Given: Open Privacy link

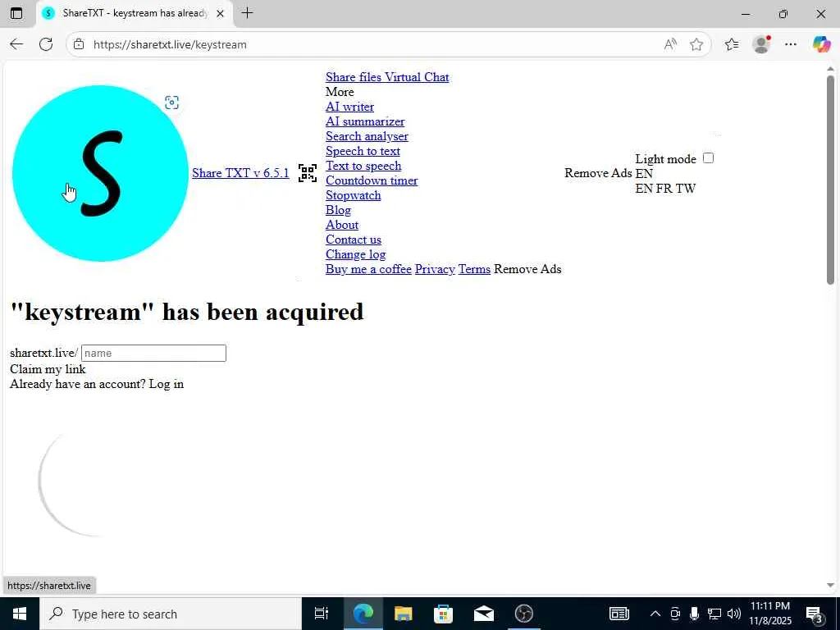Looking at the screenshot, I should [x=435, y=269].
